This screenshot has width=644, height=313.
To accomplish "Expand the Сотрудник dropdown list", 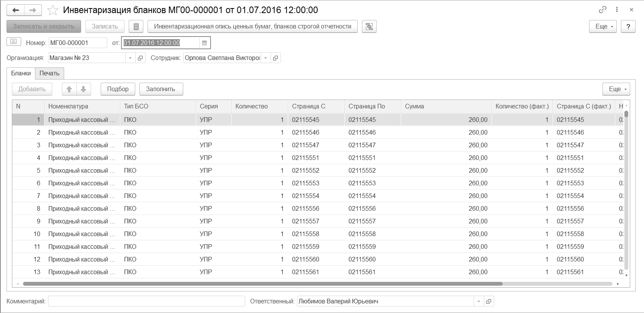I will (266, 58).
